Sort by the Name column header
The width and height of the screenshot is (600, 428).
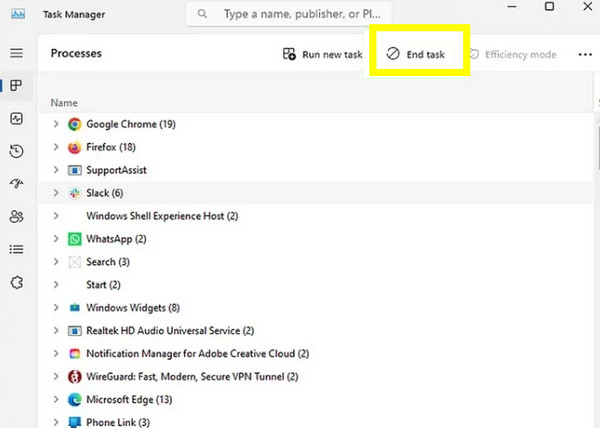click(x=64, y=103)
